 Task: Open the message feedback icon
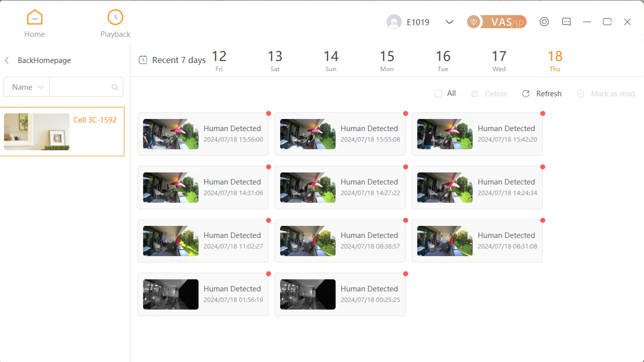(x=566, y=22)
